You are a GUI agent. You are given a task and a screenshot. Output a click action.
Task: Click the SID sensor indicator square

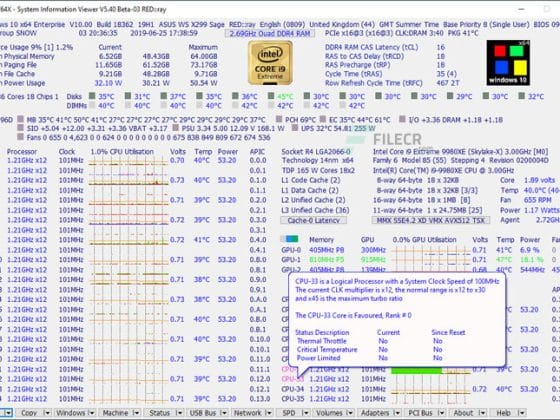20,128
